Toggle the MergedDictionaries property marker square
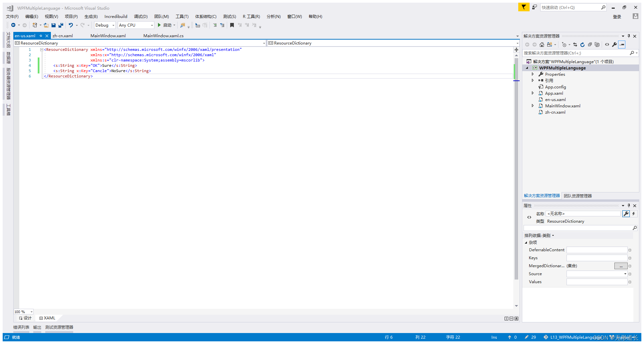The width and height of the screenshot is (644, 344). [x=630, y=266]
